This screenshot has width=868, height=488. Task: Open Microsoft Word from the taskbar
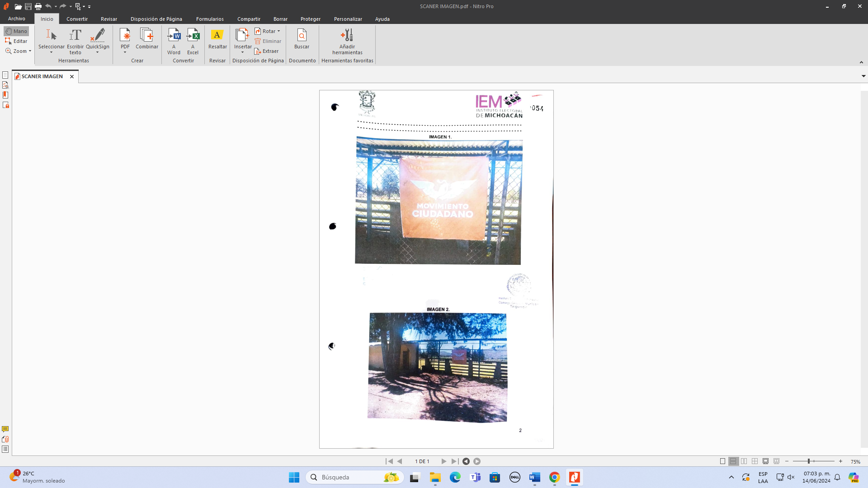(535, 477)
